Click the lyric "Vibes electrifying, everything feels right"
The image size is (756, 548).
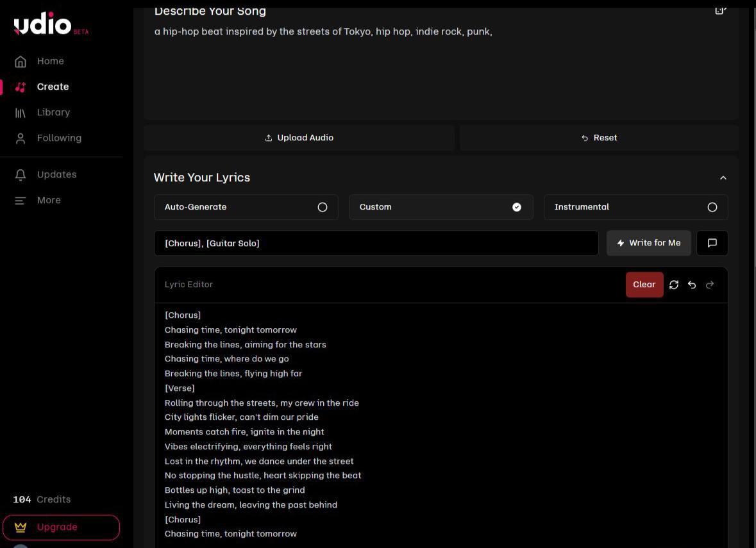[248, 447]
